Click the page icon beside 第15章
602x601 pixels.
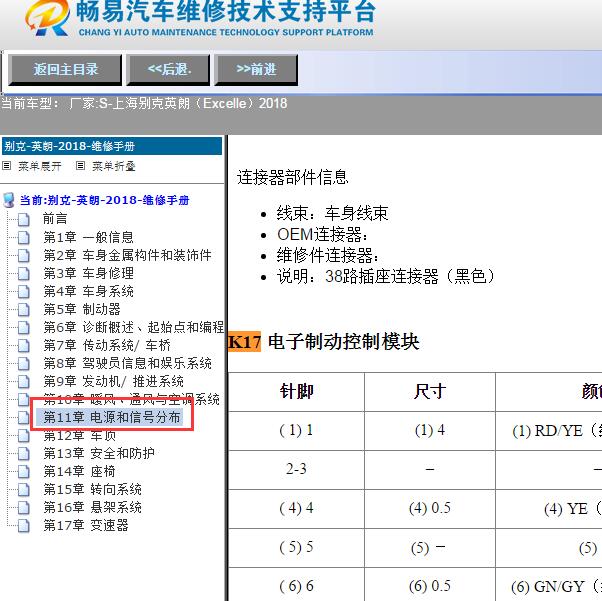pos(24,490)
